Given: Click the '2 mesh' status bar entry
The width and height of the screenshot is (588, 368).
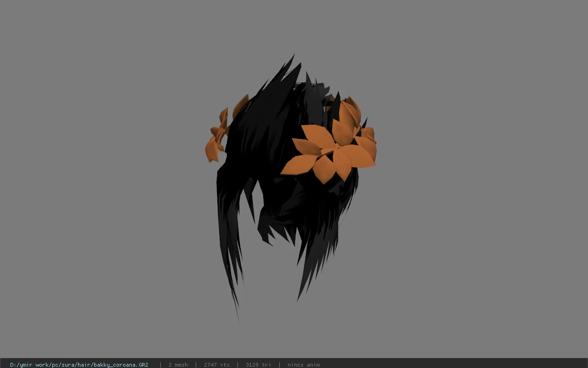Looking at the screenshot, I should click(x=178, y=365).
